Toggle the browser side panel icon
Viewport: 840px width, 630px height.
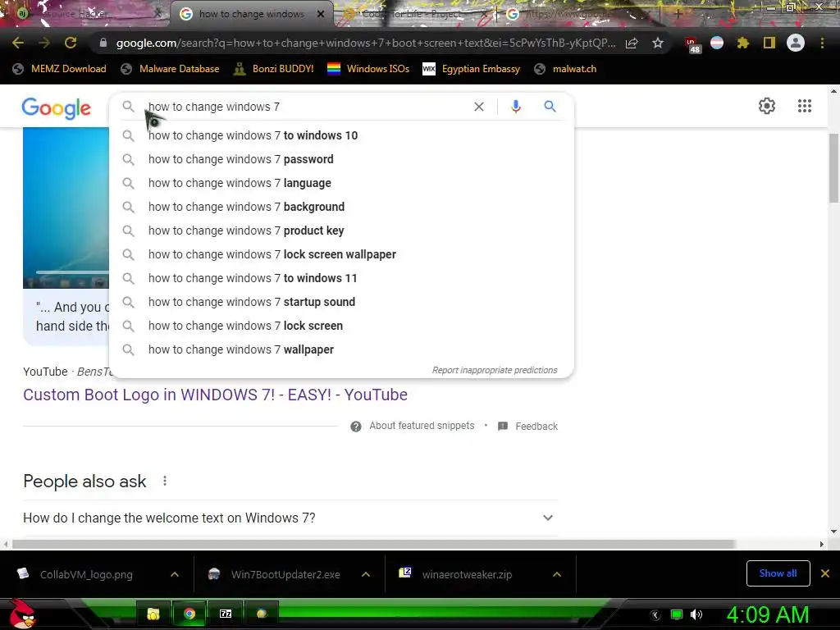coord(769,43)
